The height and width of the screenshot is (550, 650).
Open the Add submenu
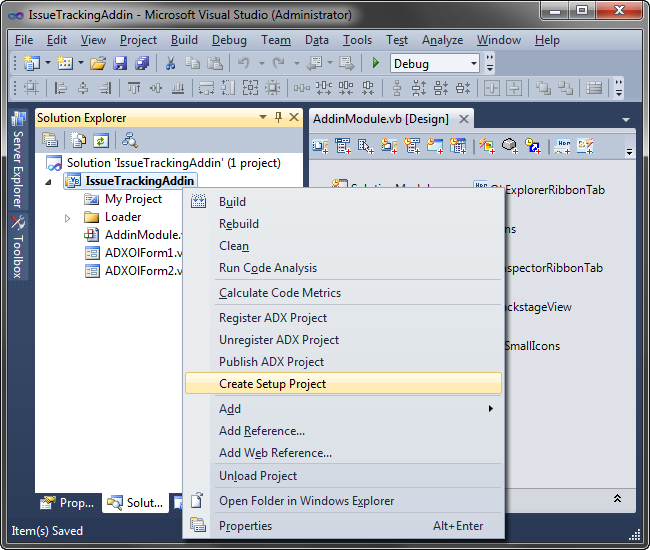(x=343, y=409)
